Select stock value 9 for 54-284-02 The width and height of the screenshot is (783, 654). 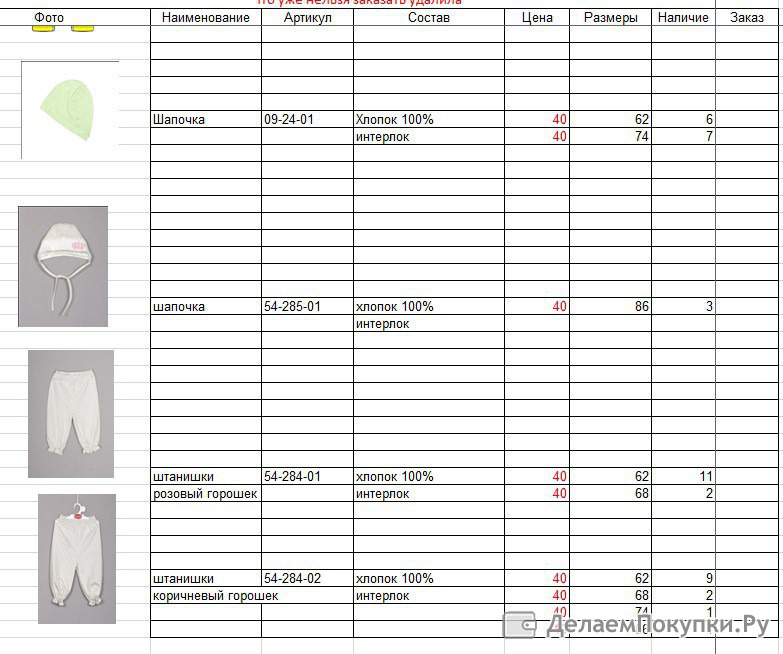coord(683,578)
